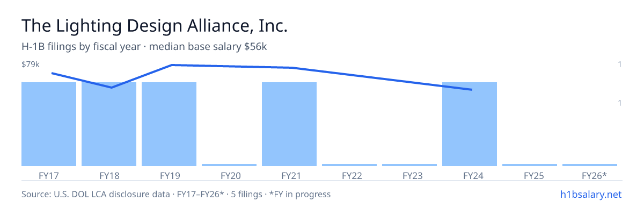The image size is (644, 215).
Task: Click the salary line peak above FY19
Action: pyautogui.click(x=171, y=65)
